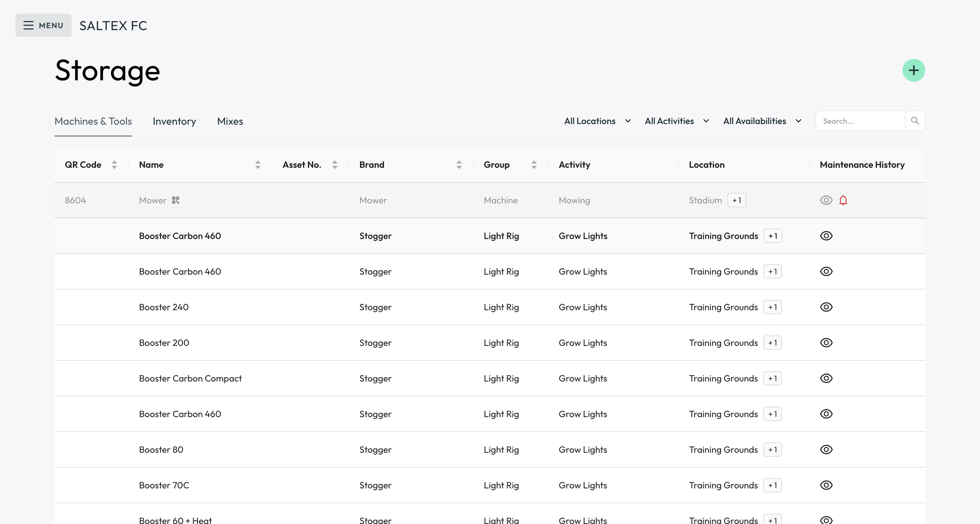Sort by QR Code column arrows
This screenshot has height=524, width=980.
point(114,165)
